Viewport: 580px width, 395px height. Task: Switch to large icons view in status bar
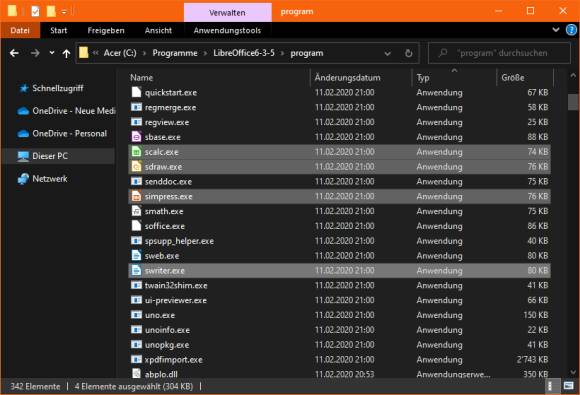[x=568, y=386]
